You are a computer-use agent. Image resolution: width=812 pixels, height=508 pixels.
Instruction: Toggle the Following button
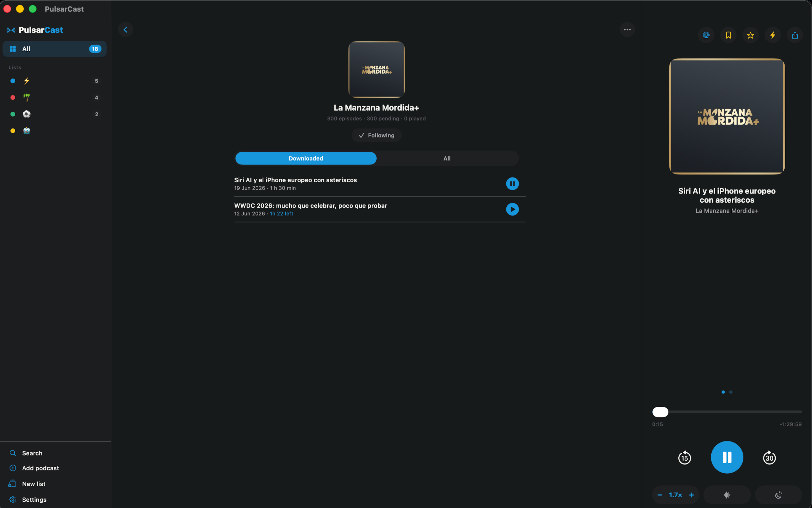(x=376, y=135)
